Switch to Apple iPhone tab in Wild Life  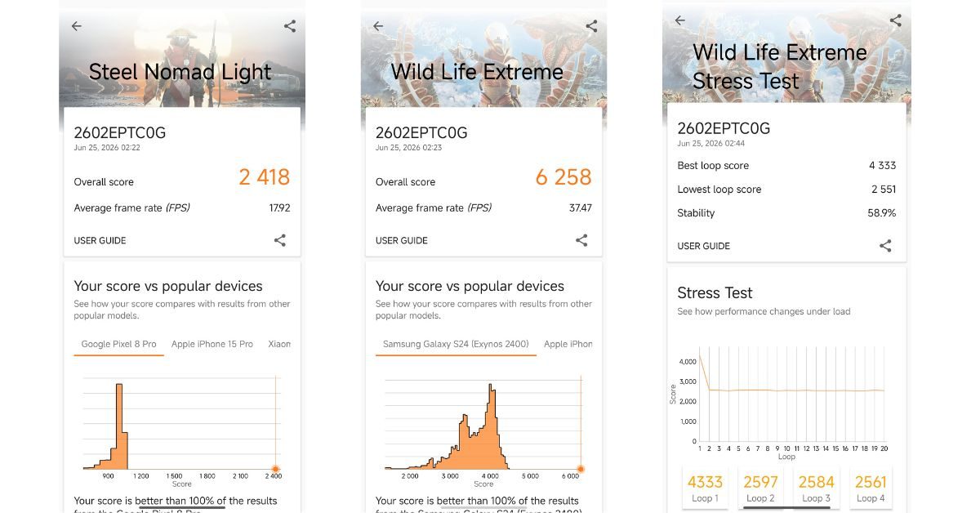568,344
